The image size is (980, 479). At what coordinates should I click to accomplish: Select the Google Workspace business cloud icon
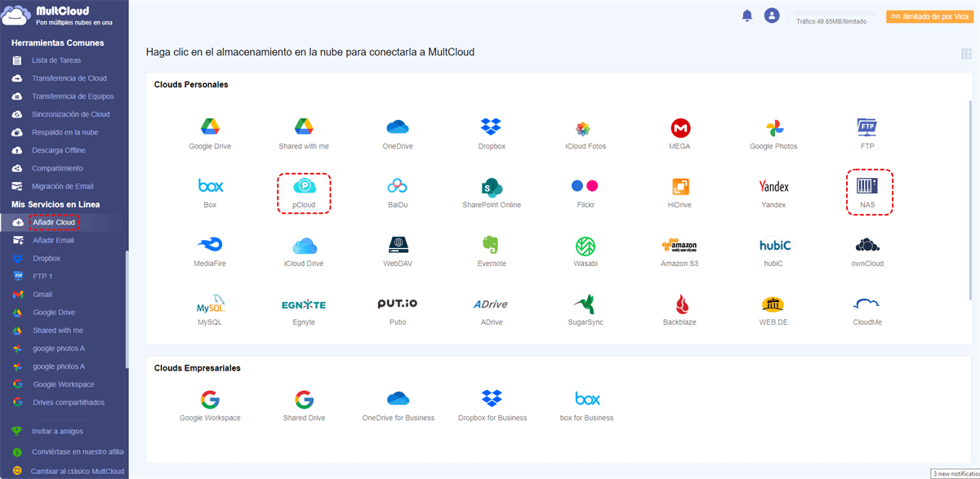tap(210, 399)
